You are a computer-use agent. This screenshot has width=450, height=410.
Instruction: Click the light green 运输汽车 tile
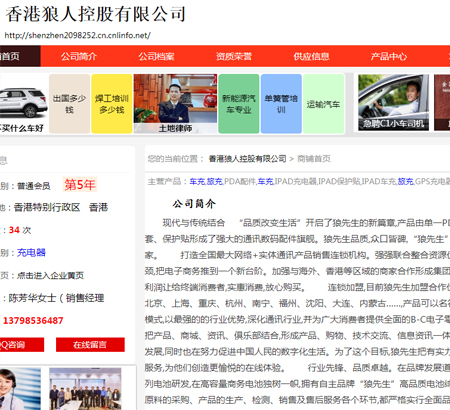point(323,104)
